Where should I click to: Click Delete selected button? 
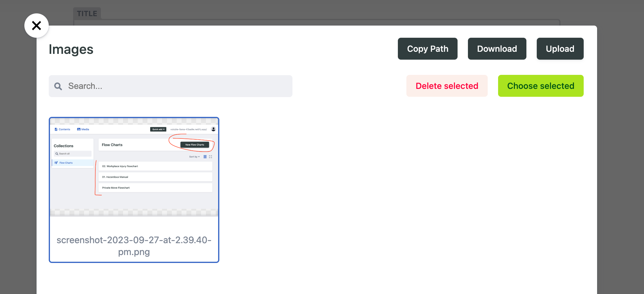447,86
